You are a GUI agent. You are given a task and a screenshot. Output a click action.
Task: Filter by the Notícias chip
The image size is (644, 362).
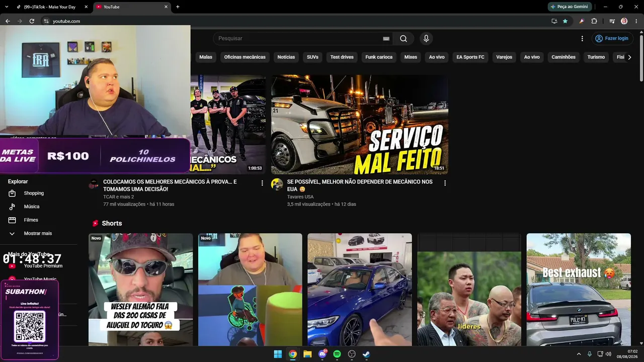pos(286,57)
